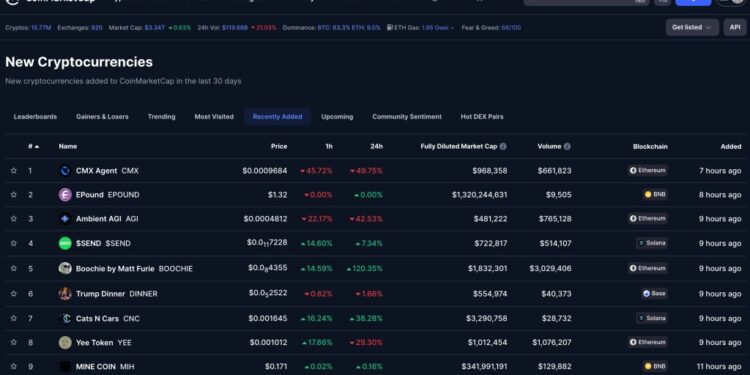This screenshot has height=375, width=750.
Task: Star Yee Token in the watchlist
Action: (x=13, y=342)
